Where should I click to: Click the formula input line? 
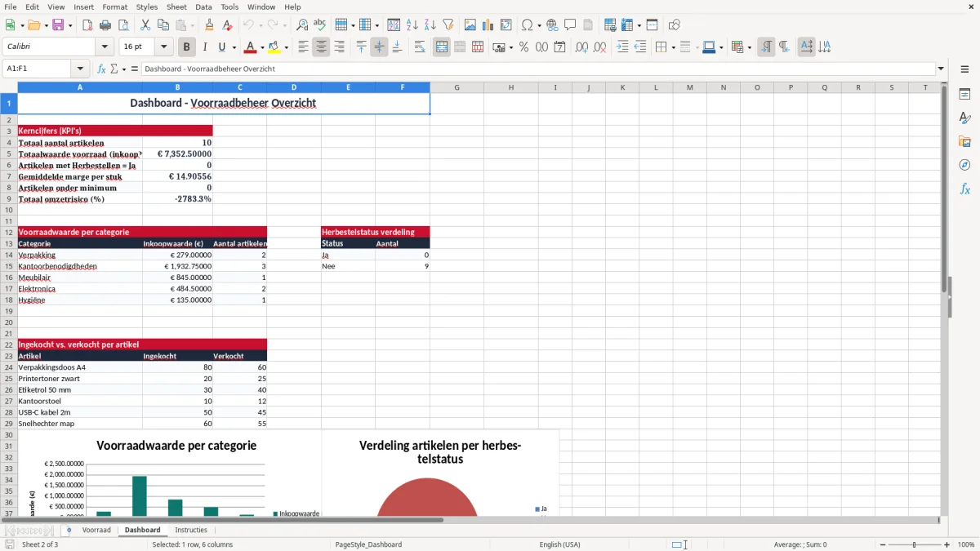[x=537, y=69]
